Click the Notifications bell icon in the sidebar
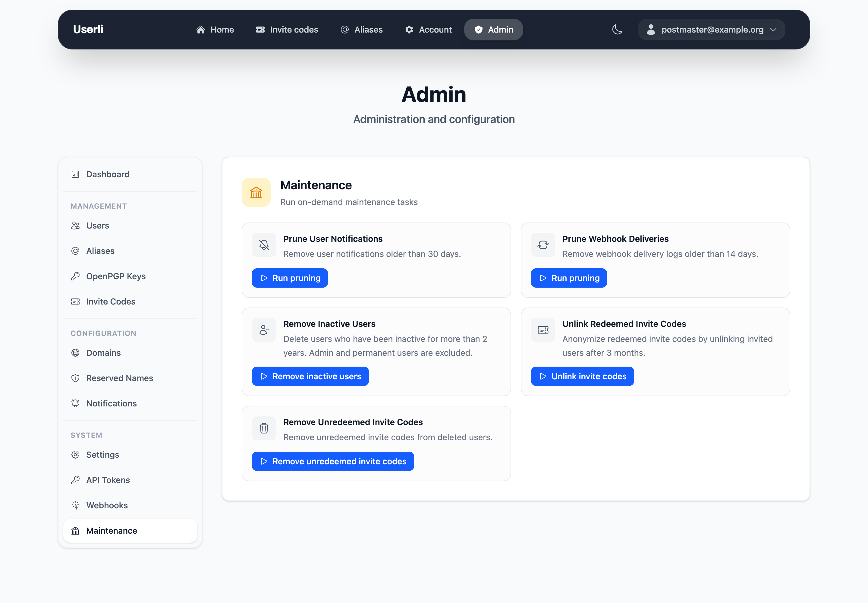 coord(76,403)
